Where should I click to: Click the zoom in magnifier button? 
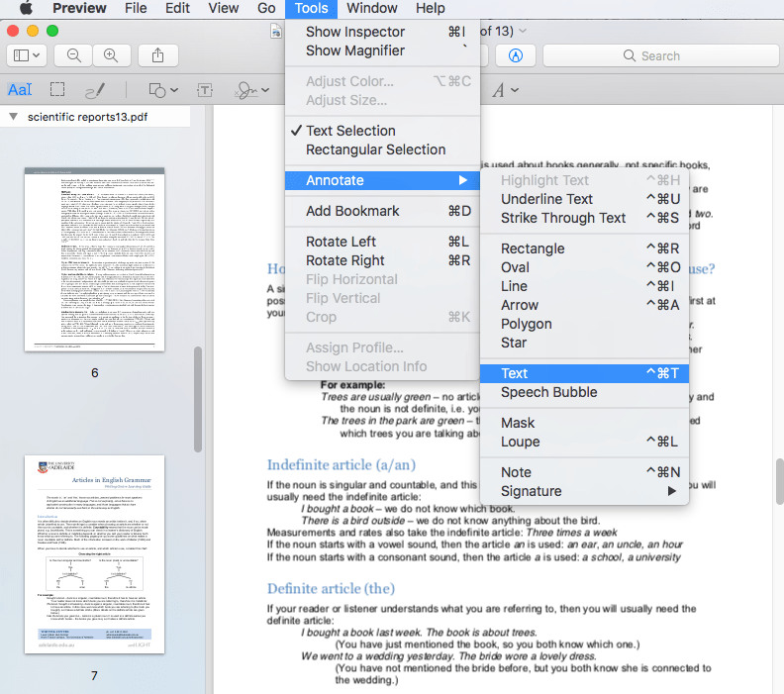pyautogui.click(x=111, y=56)
